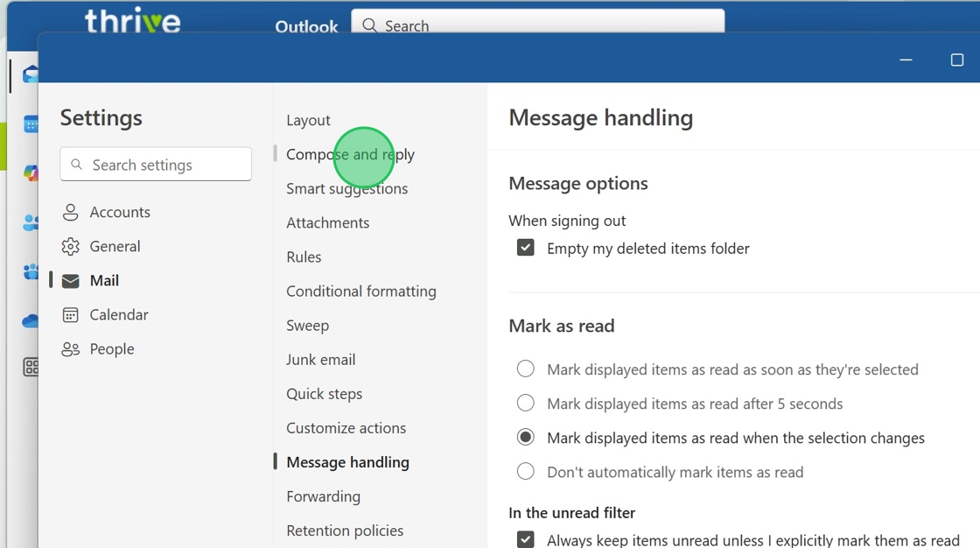Screen dimensions: 980x548
Task: Uncheck Empty my deleted items folder
Action: point(526,249)
